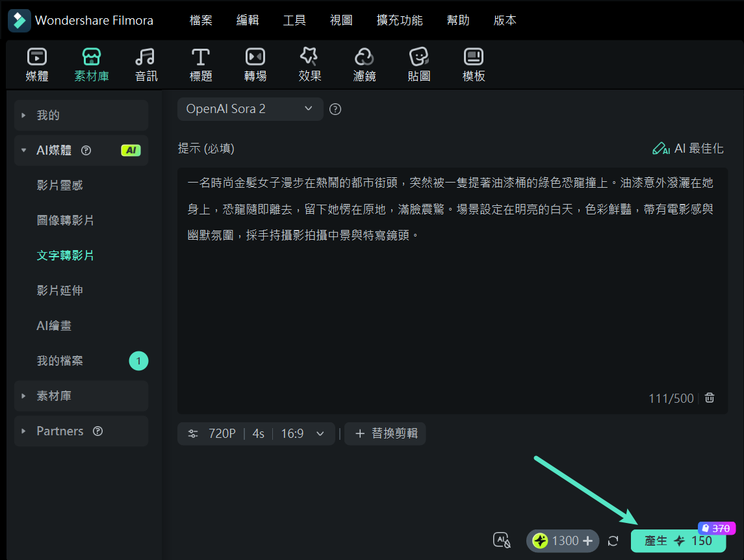Switch to the 音訊 panel
744x560 pixels.
(x=146, y=63)
